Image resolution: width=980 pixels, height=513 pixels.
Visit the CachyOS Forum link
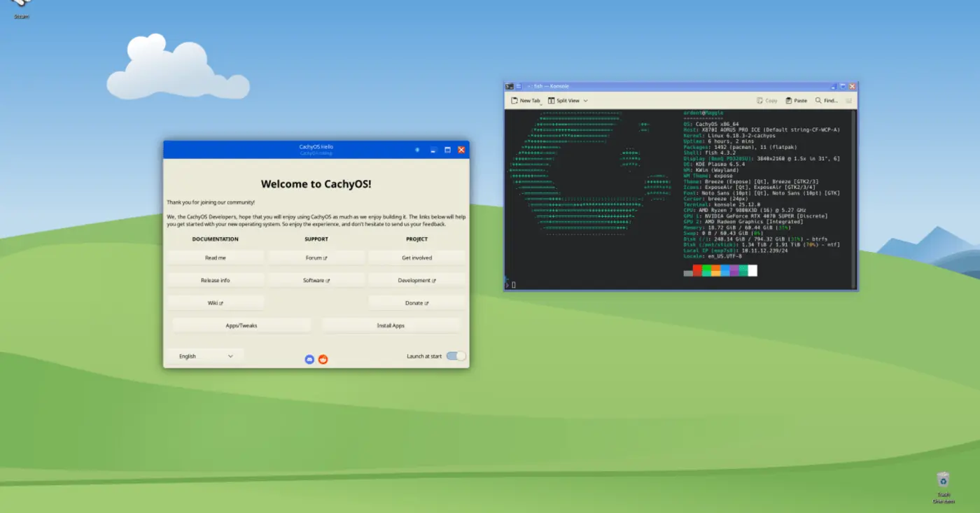coord(316,258)
